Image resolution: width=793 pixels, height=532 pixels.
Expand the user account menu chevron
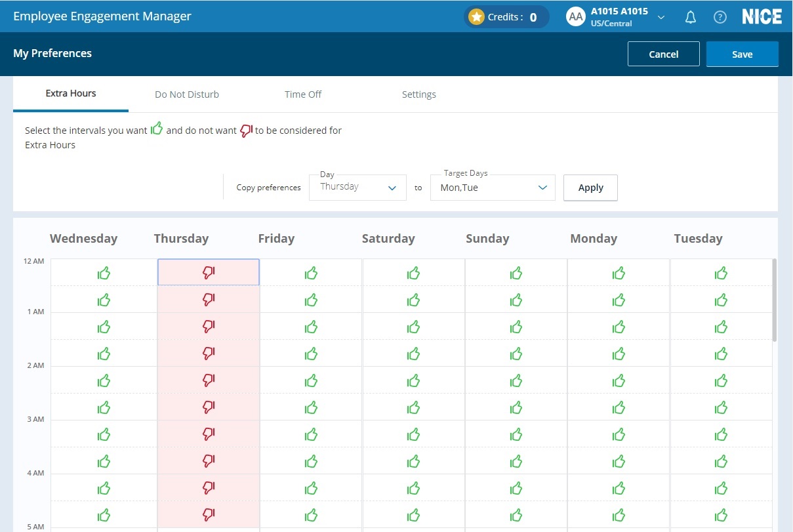pyautogui.click(x=661, y=18)
